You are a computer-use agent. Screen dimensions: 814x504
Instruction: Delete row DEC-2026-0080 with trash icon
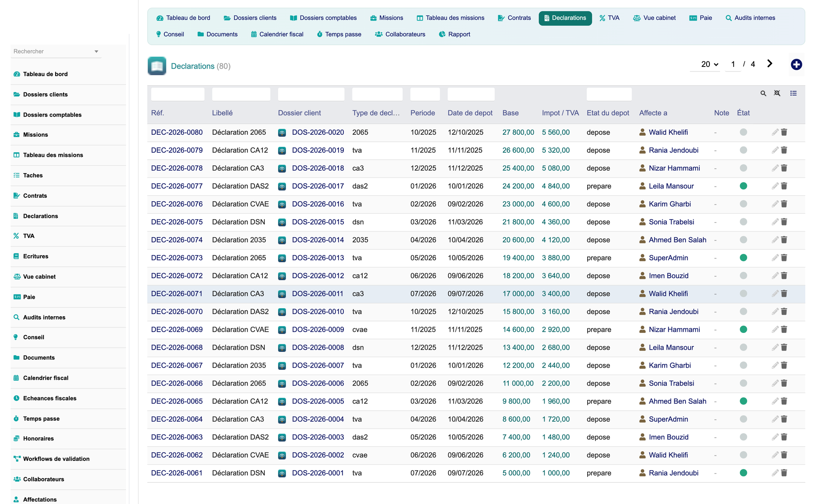(x=784, y=132)
